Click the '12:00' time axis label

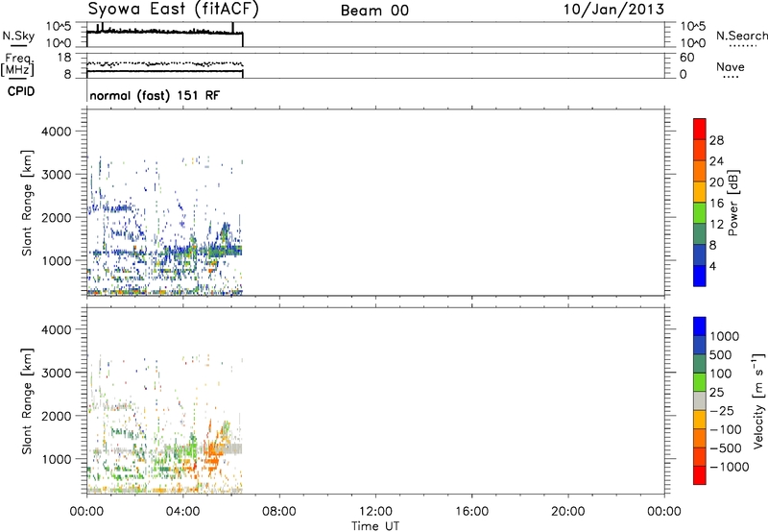tap(375, 512)
